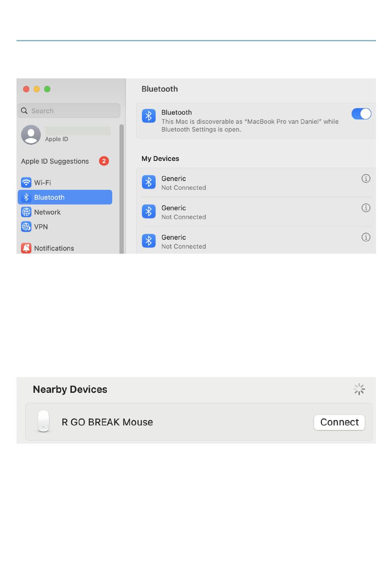
Task: Click the green zoom window button
Action: [47, 89]
